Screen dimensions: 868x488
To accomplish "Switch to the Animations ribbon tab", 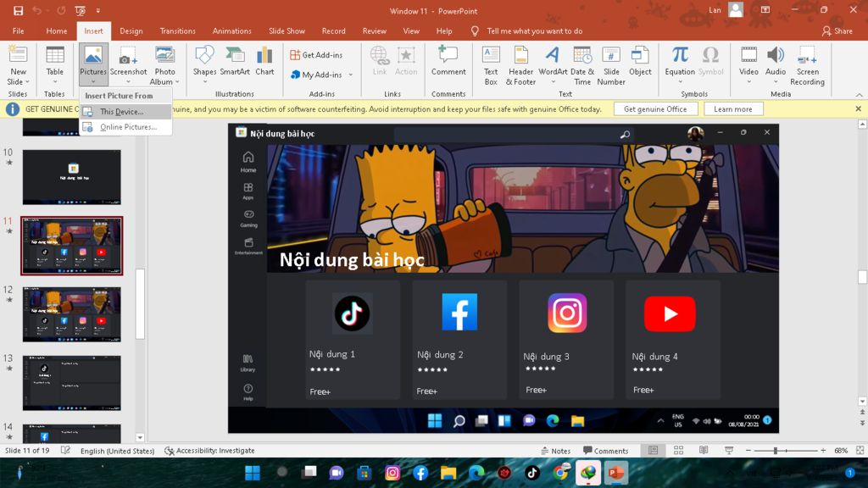I will click(232, 31).
